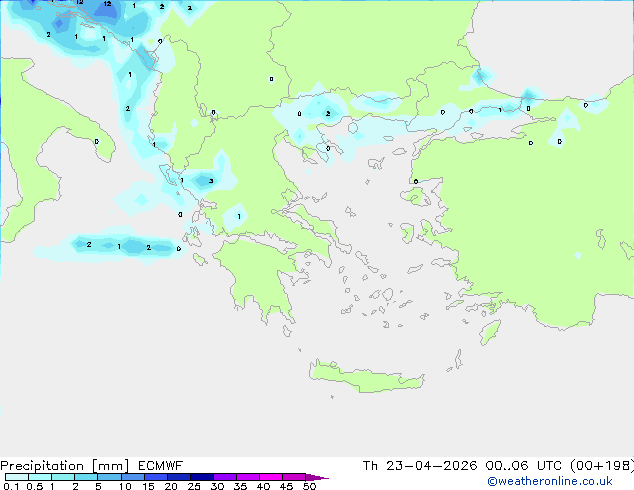Pick the 1–2 mm legend color swatch
This screenshot has width=634, height=490.
tap(63, 477)
